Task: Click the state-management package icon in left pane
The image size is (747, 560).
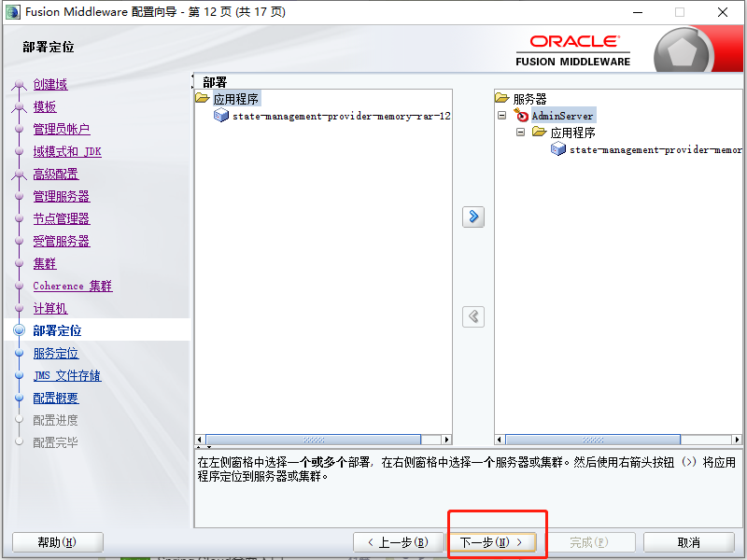Action: (x=221, y=115)
